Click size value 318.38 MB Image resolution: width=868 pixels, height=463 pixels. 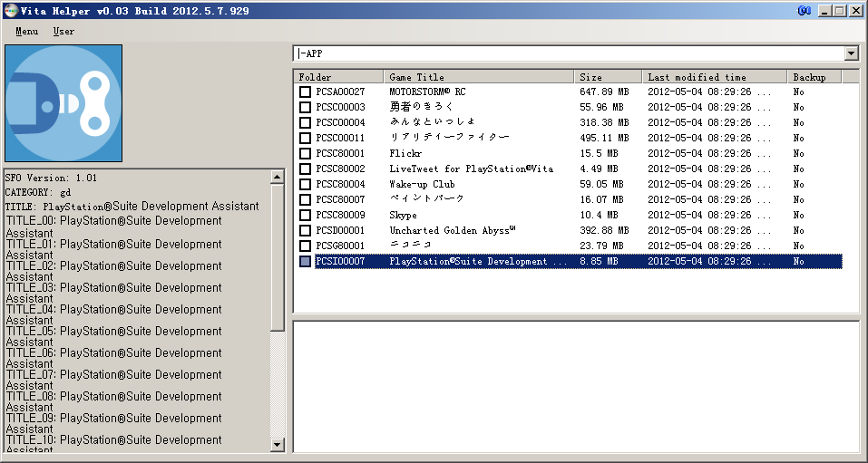[x=604, y=123]
